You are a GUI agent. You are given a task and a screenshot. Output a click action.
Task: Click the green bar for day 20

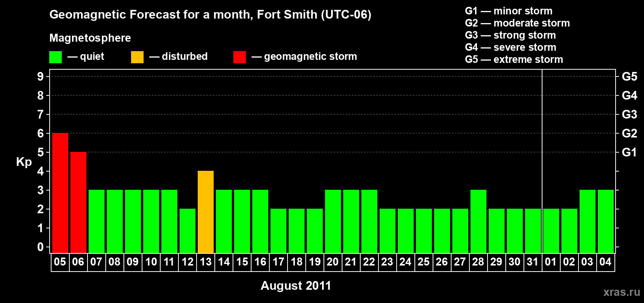333,222
